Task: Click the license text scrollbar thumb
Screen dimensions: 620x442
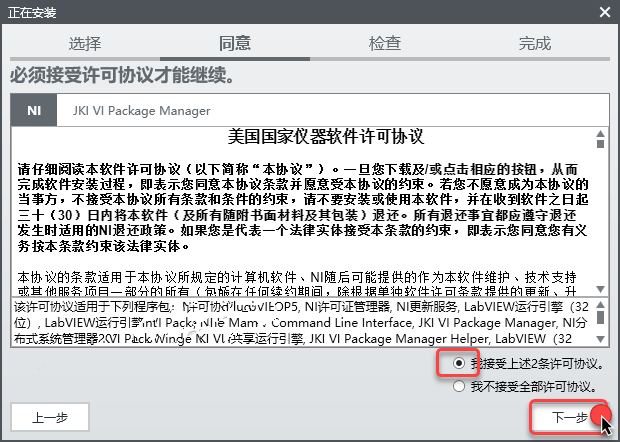Action: 601,144
